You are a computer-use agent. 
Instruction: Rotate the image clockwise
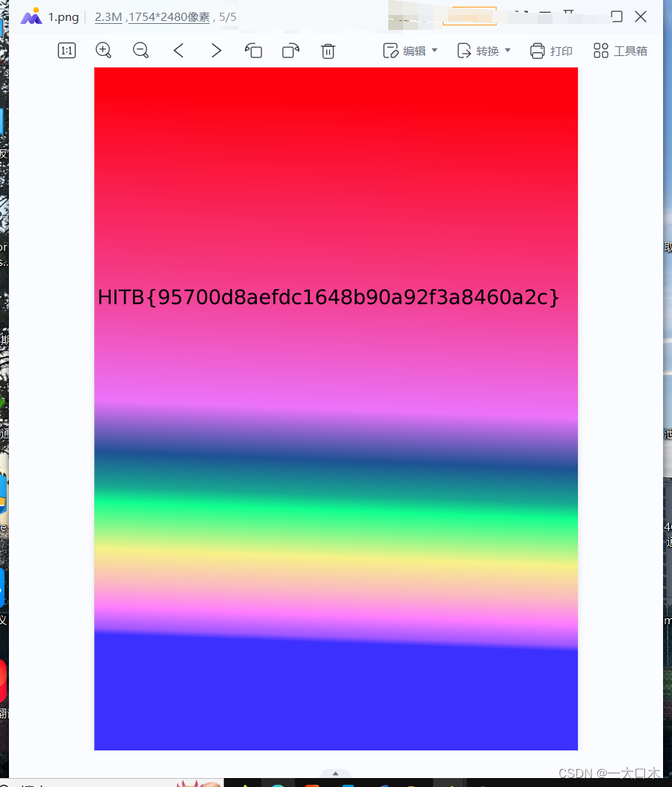[x=290, y=51]
